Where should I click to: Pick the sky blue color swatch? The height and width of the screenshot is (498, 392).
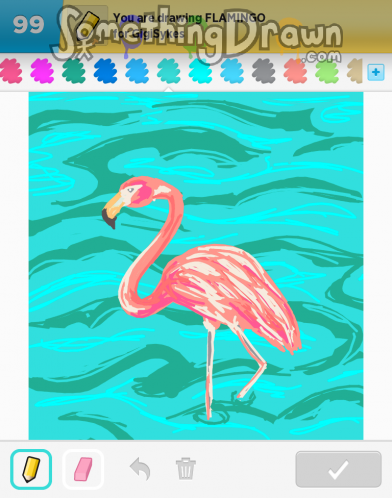137,71
